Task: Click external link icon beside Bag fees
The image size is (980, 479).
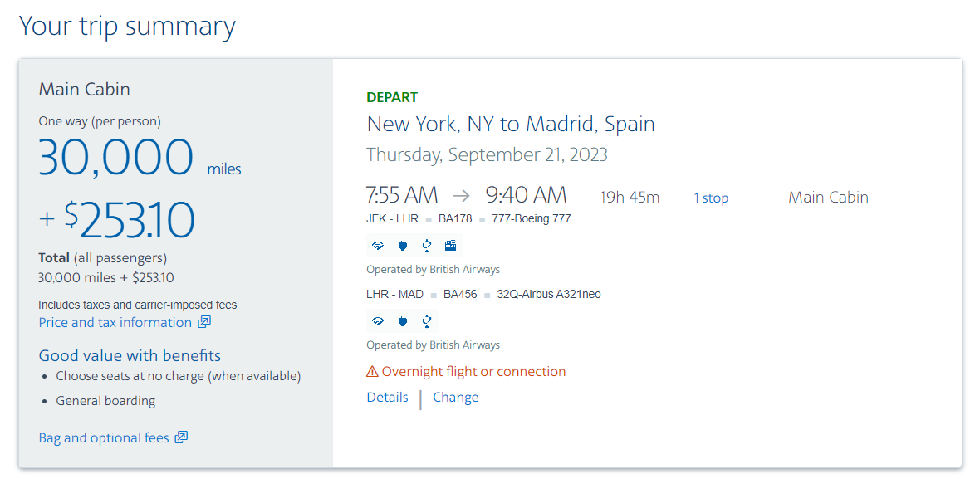Action: pos(181,437)
